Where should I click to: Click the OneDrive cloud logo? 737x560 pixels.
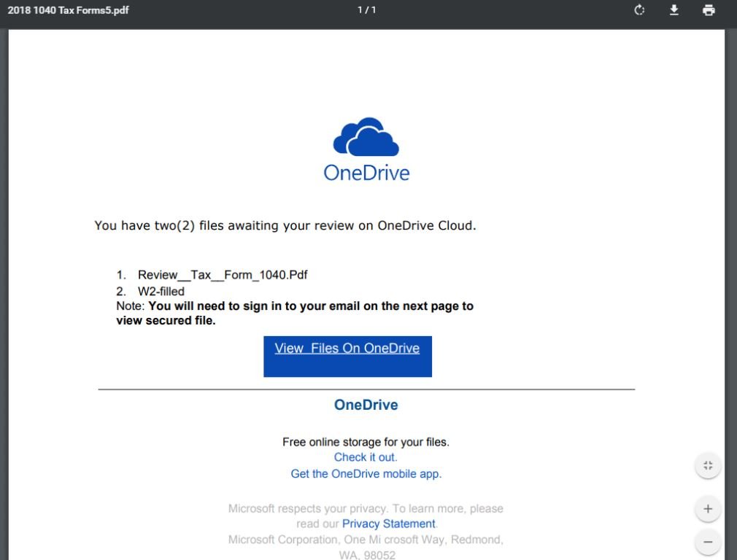tap(366, 136)
